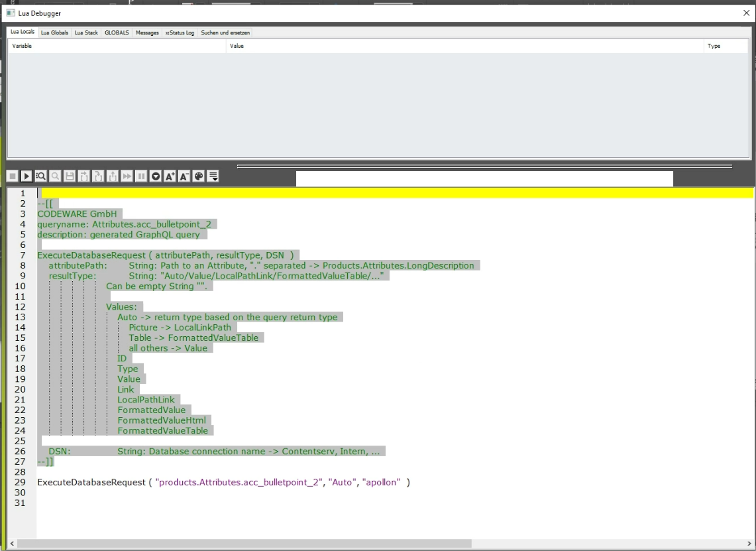Increase editor font size (A+)
Screen dimensions: 756x551
click(170, 176)
